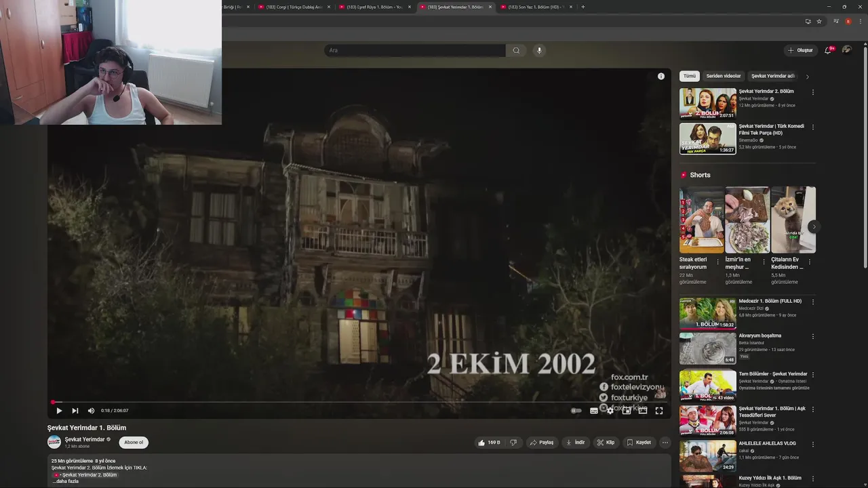Viewport: 868px width, 488px height.
Task: Show video info card icon
Action: point(661,76)
